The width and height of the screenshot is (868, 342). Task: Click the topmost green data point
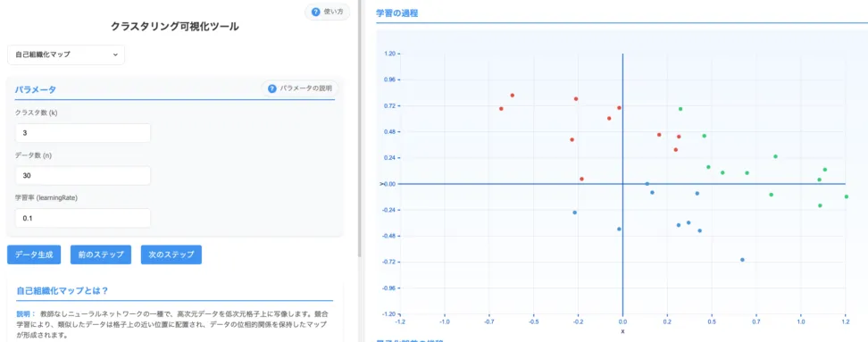pos(680,109)
